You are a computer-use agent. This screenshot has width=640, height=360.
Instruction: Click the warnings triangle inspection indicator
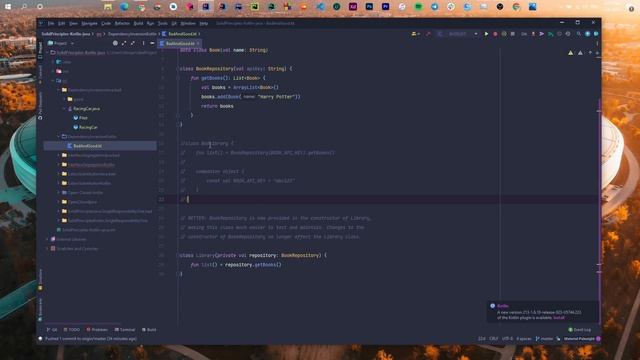pyautogui.click(x=571, y=53)
